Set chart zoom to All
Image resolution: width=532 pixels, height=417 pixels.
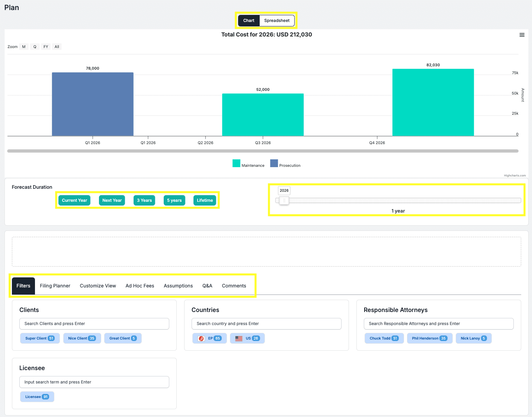57,47
